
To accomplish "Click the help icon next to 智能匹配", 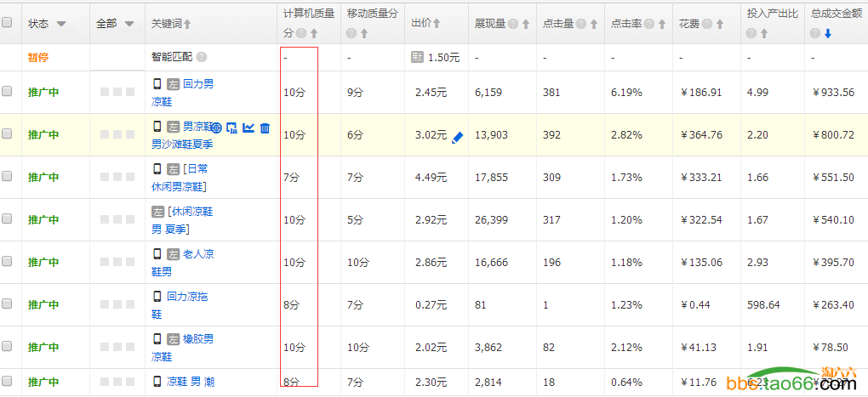I will (202, 57).
